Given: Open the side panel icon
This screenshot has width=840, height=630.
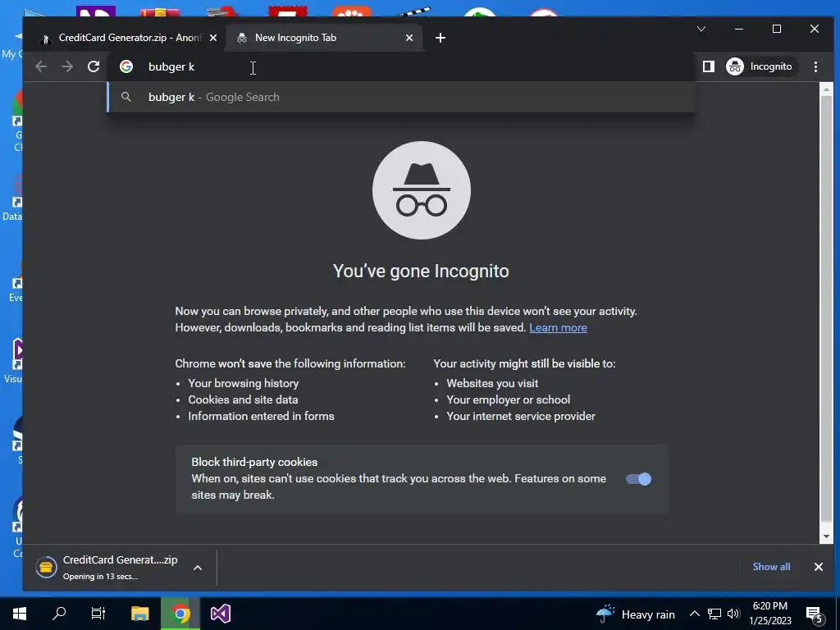Looking at the screenshot, I should click(x=708, y=66).
